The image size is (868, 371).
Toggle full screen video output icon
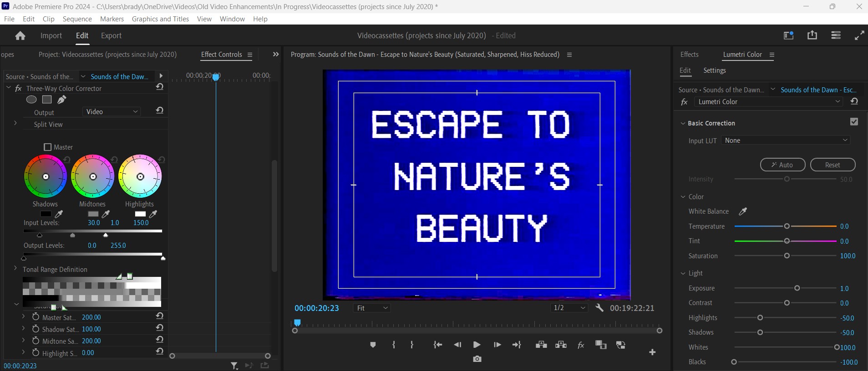[x=859, y=35]
